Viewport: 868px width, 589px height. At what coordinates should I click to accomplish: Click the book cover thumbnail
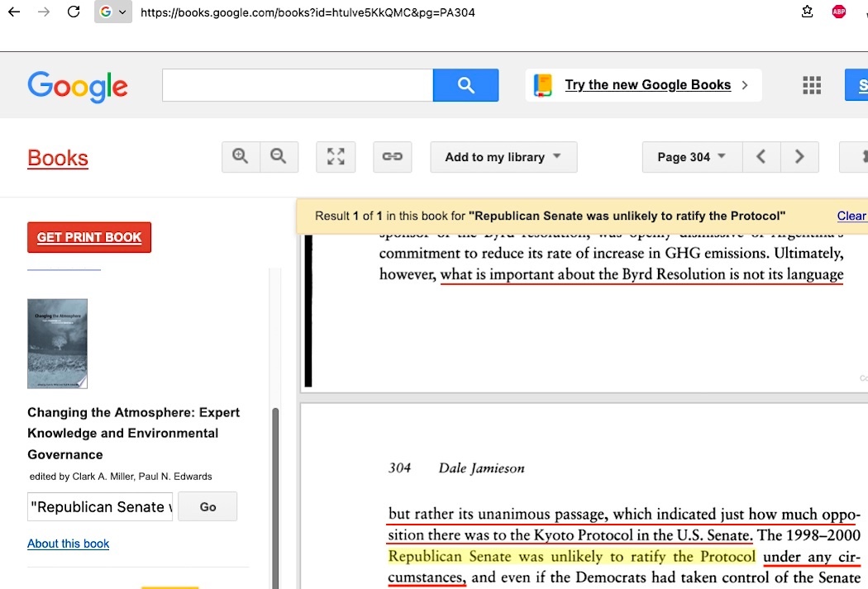point(57,344)
